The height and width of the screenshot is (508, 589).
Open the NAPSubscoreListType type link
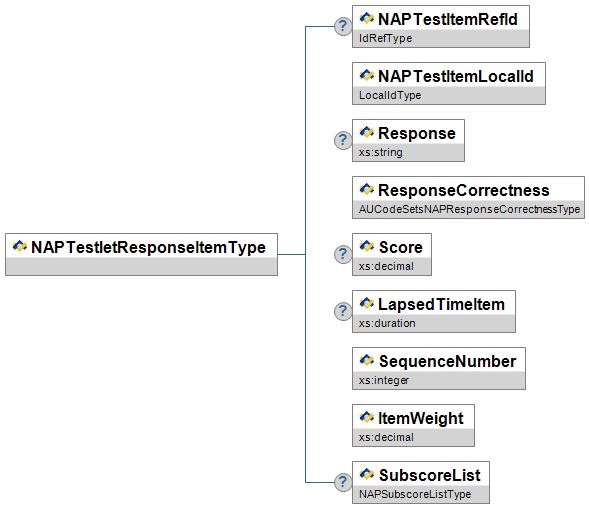click(415, 494)
